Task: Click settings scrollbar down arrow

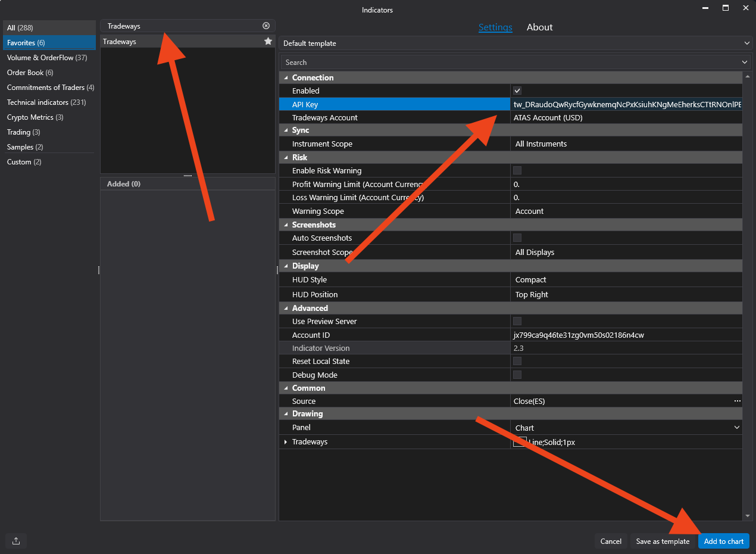Action: tap(748, 515)
